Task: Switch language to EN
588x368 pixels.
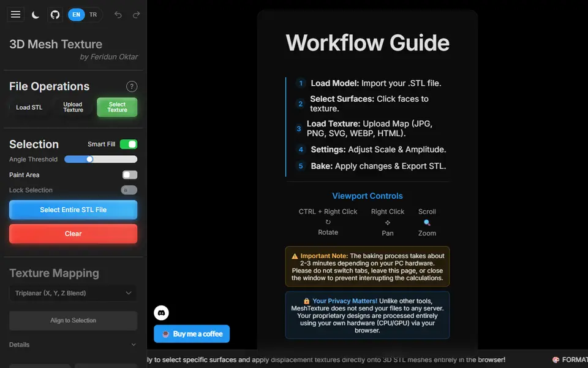Action: (x=76, y=15)
